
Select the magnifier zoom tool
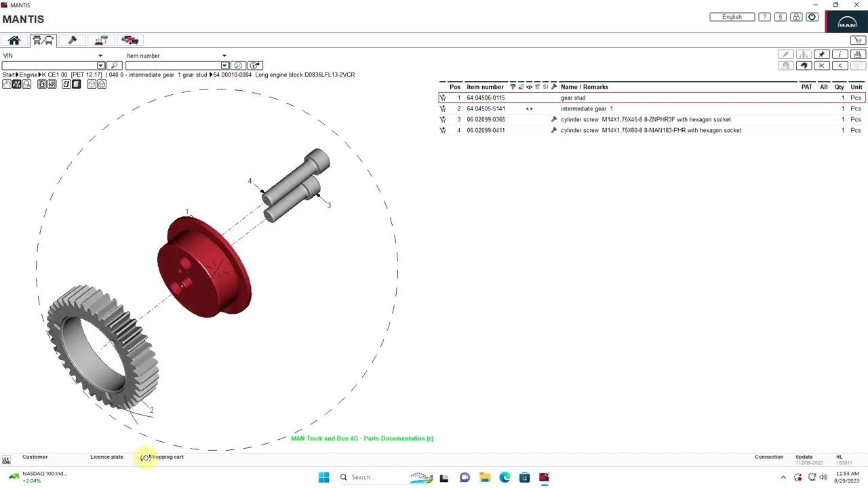pos(26,84)
